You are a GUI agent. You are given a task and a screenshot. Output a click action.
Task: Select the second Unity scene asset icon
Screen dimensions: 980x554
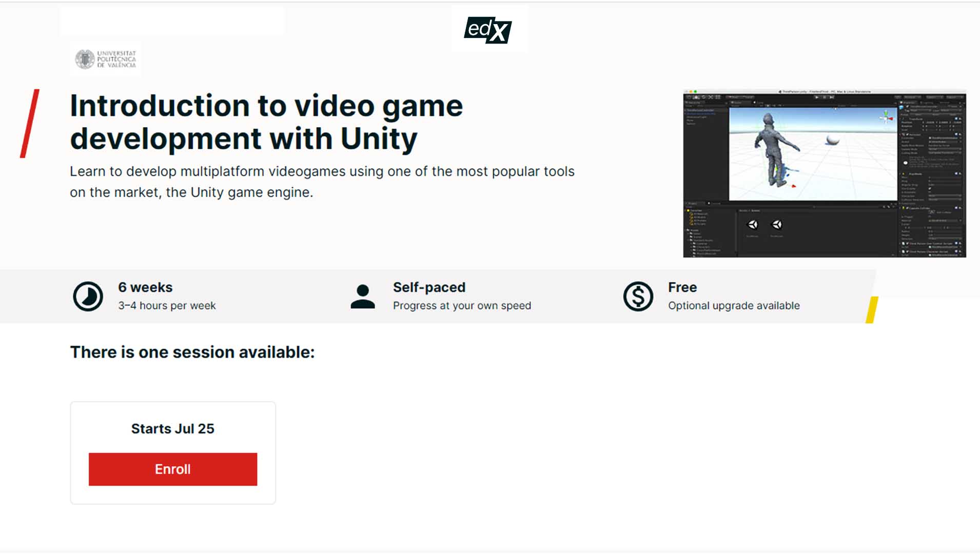(777, 225)
